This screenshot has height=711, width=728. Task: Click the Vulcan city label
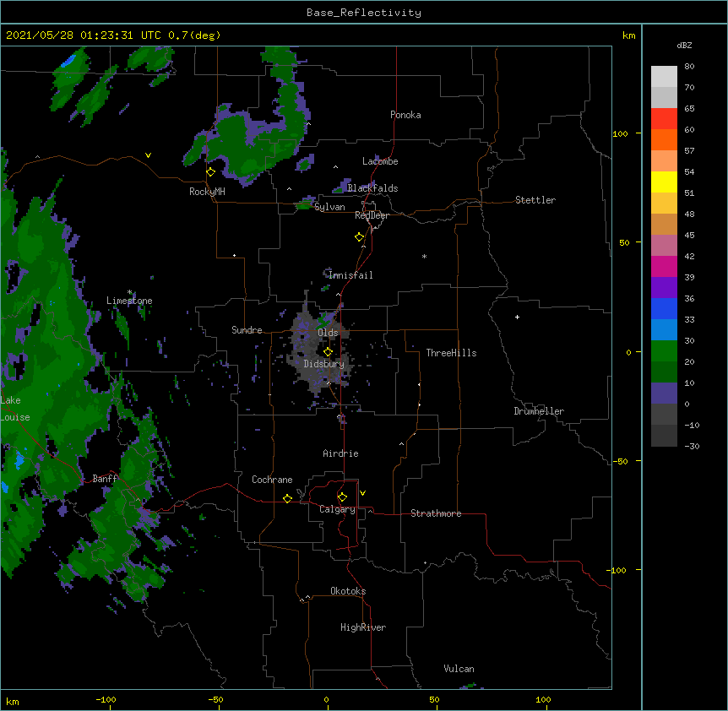(x=459, y=669)
